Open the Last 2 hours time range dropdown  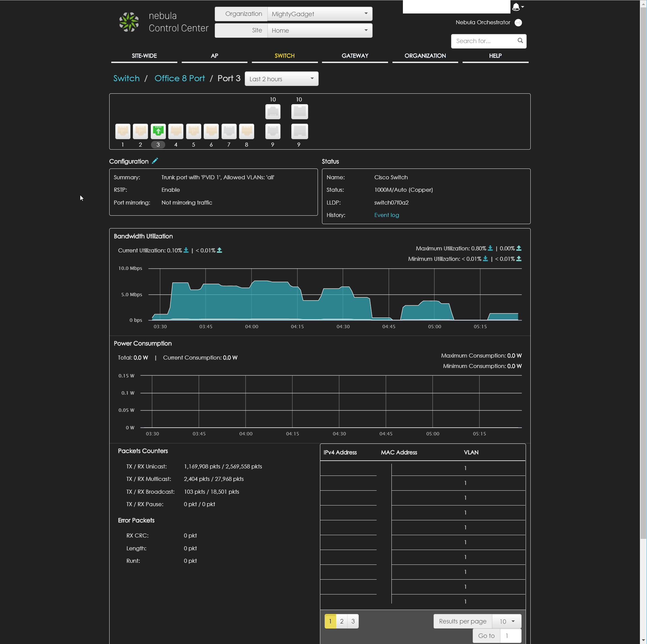point(281,79)
